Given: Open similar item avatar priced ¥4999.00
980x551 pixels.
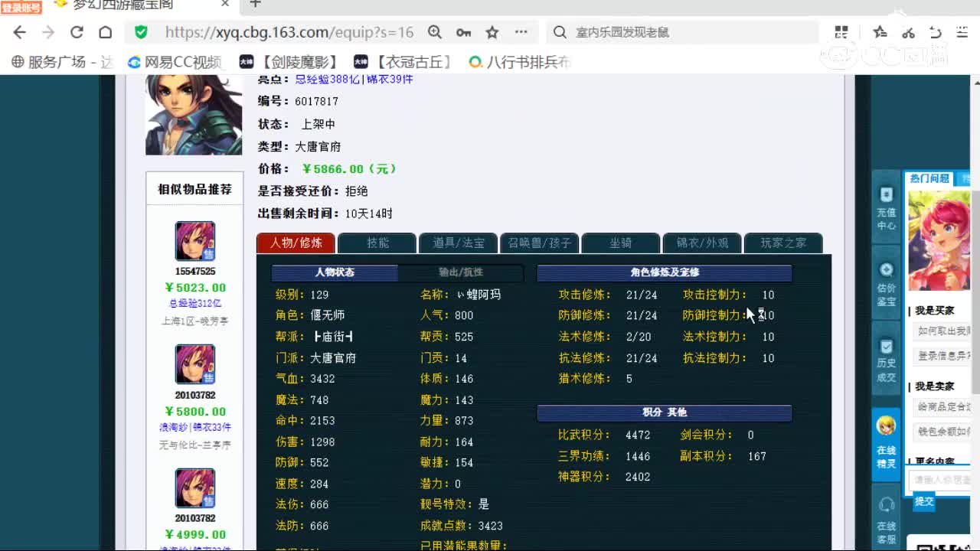Looking at the screenshot, I should click(194, 487).
